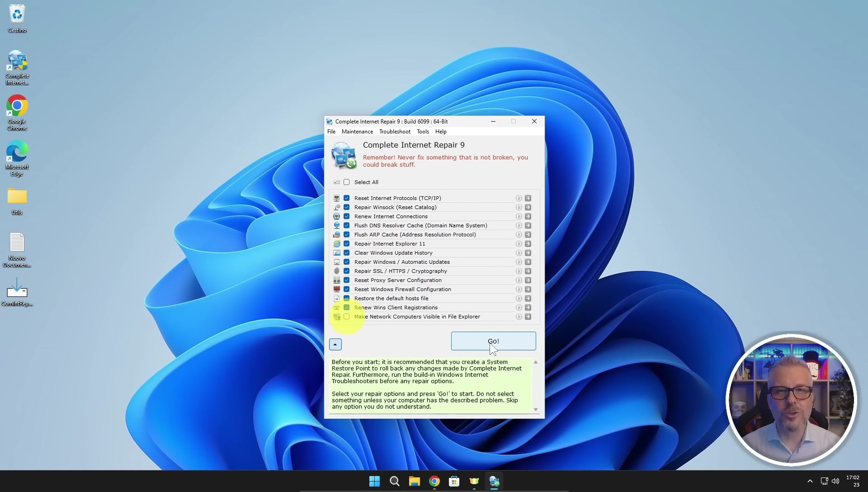868x492 pixels.
Task: Open the Help menu
Action: [x=441, y=132]
